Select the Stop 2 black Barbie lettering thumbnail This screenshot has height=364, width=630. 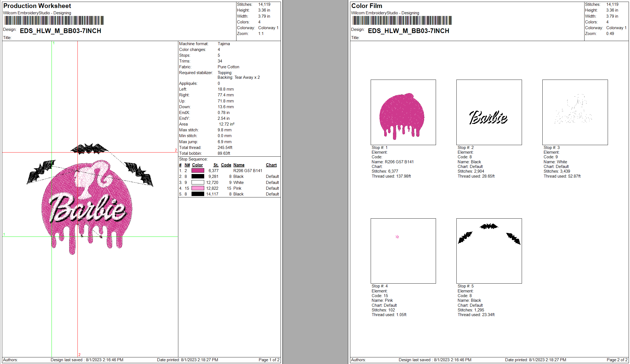click(x=489, y=112)
